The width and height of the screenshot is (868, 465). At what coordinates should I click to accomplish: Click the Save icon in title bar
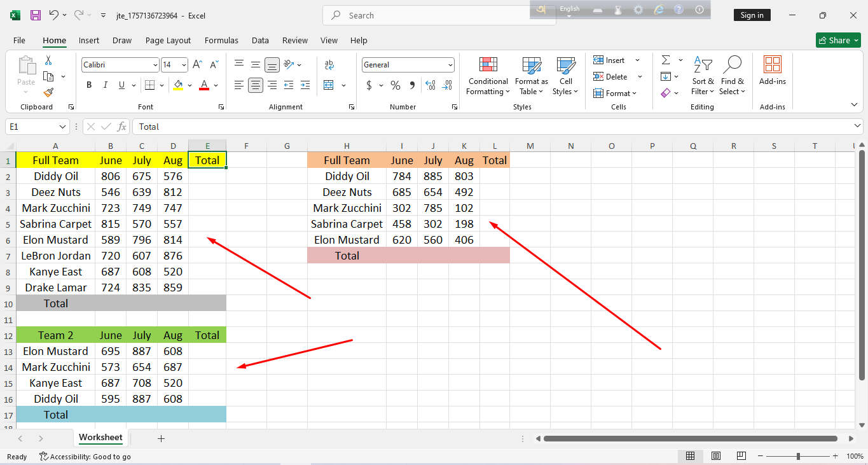(x=36, y=15)
